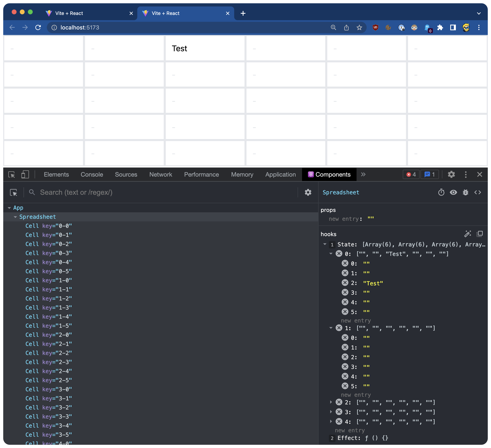
Task: Copy hooks to clipboard icon
Action: pyautogui.click(x=479, y=234)
